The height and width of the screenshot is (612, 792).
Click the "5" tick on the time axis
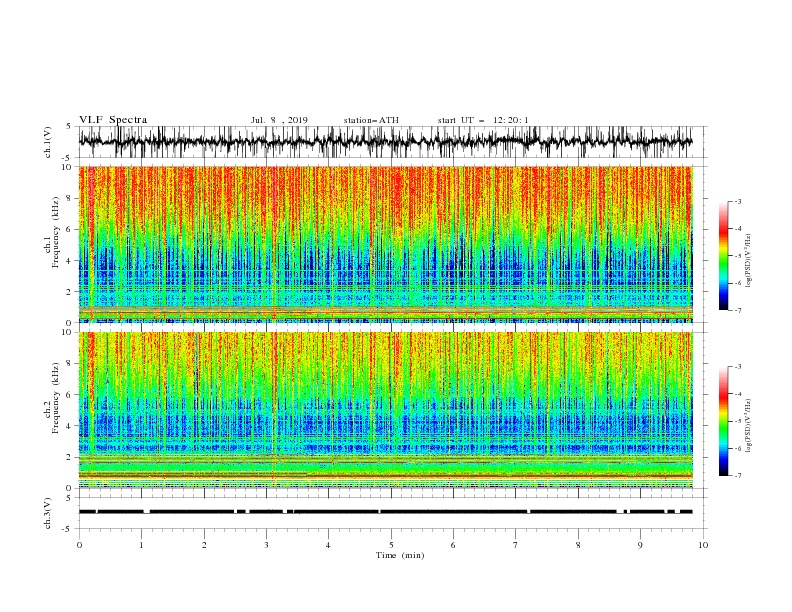(391, 545)
